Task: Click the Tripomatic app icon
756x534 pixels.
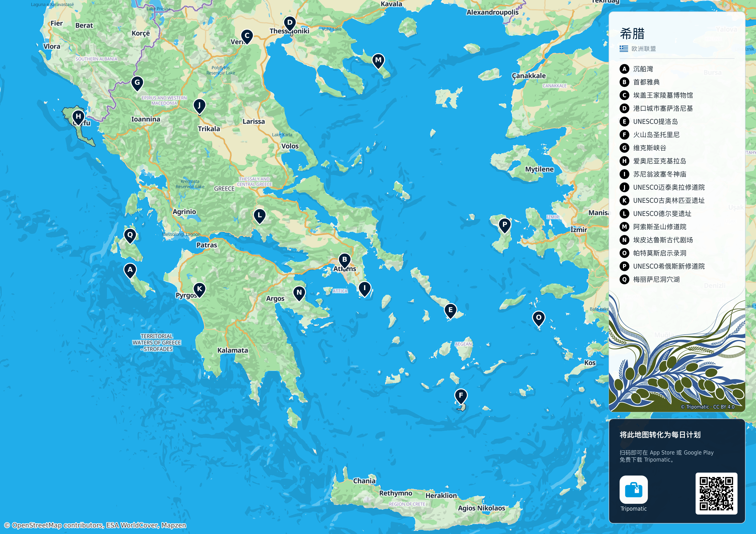Action: [633, 489]
